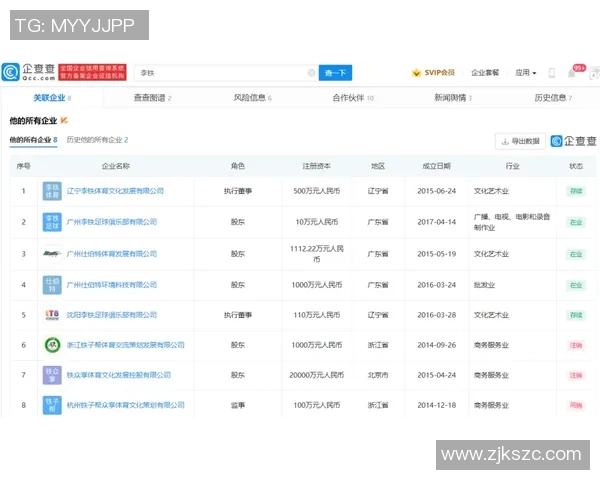Select the date 2014-12-18
The height and width of the screenshot is (480, 600).
point(437,405)
